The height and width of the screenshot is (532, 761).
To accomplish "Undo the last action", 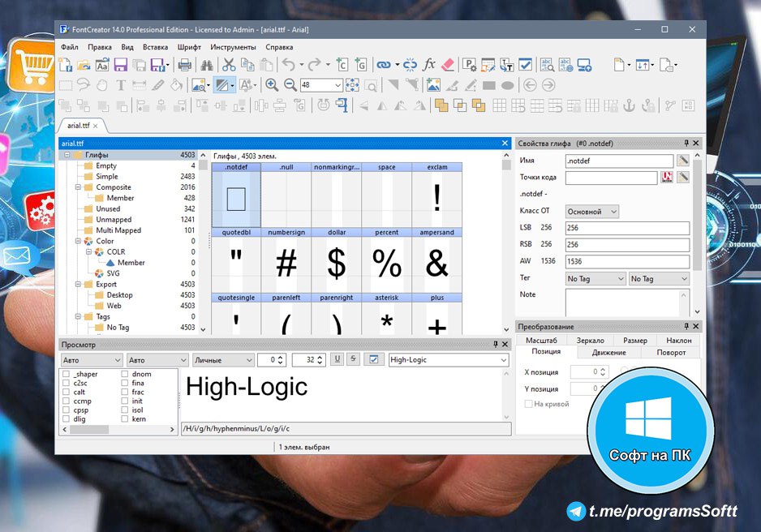I will point(289,65).
